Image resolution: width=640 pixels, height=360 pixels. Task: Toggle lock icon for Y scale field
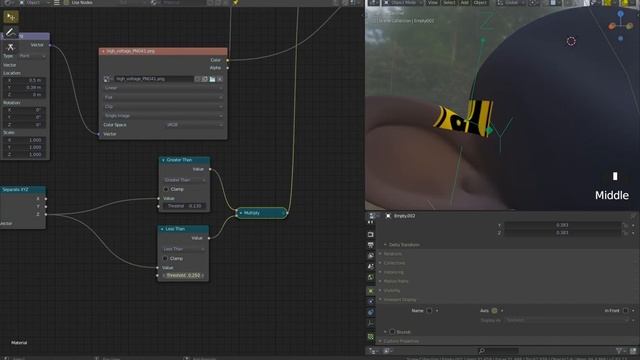pos(625,225)
